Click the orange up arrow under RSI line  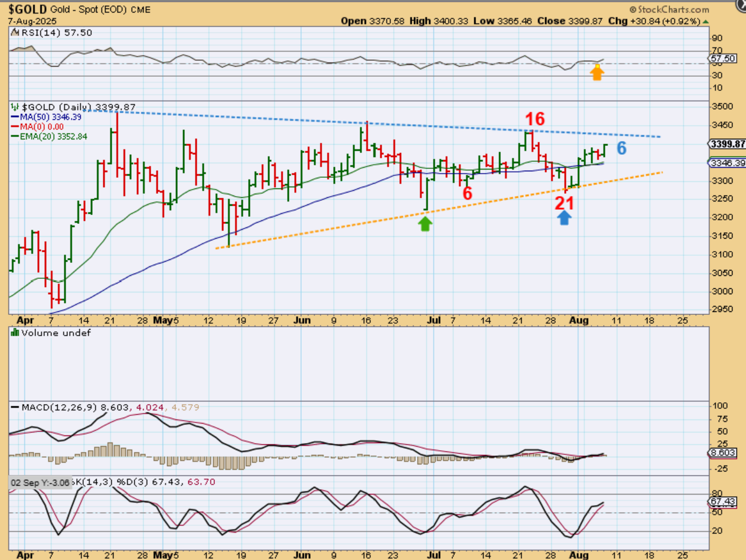[x=597, y=73]
